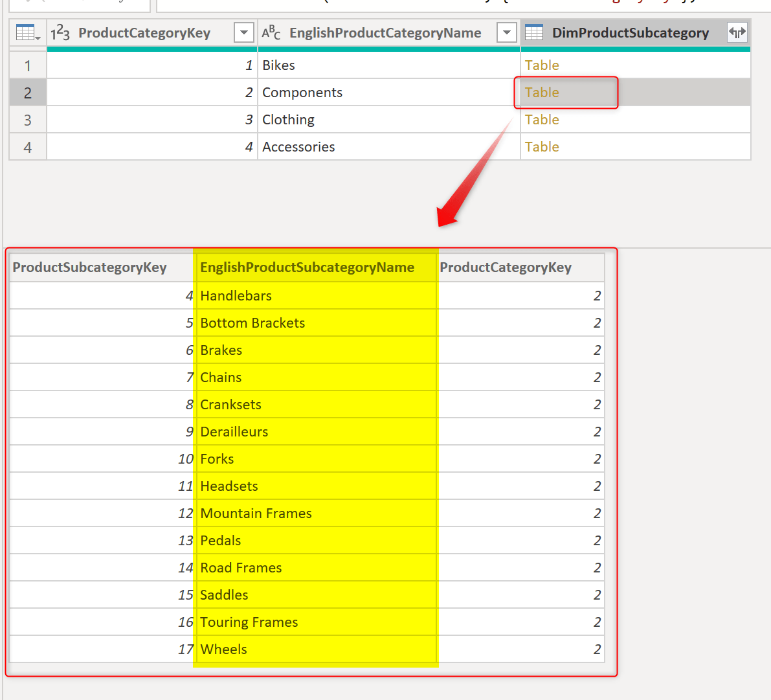Select the highlighted Table link in row 2
The image size is (771, 700).
pos(542,92)
